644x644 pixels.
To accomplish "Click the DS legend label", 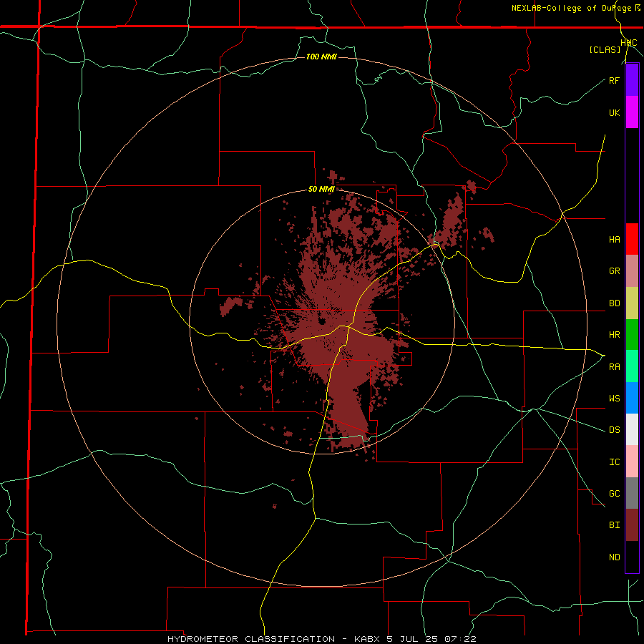I will [614, 430].
